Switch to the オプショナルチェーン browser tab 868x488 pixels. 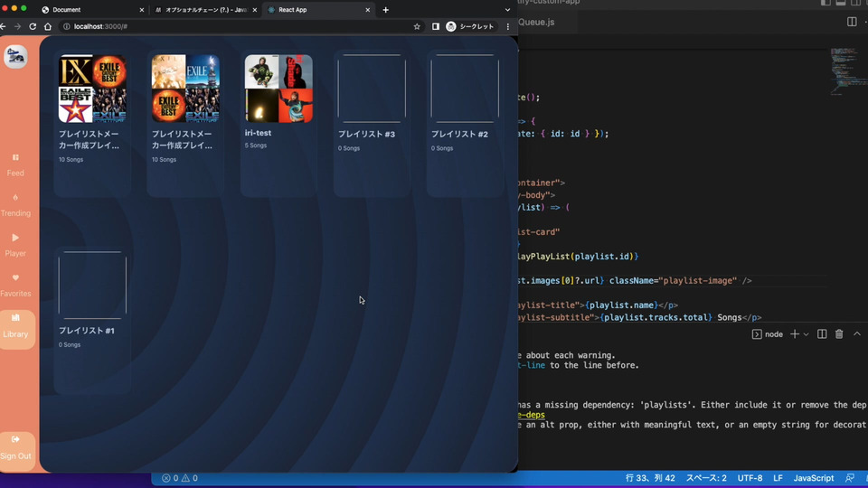click(202, 10)
